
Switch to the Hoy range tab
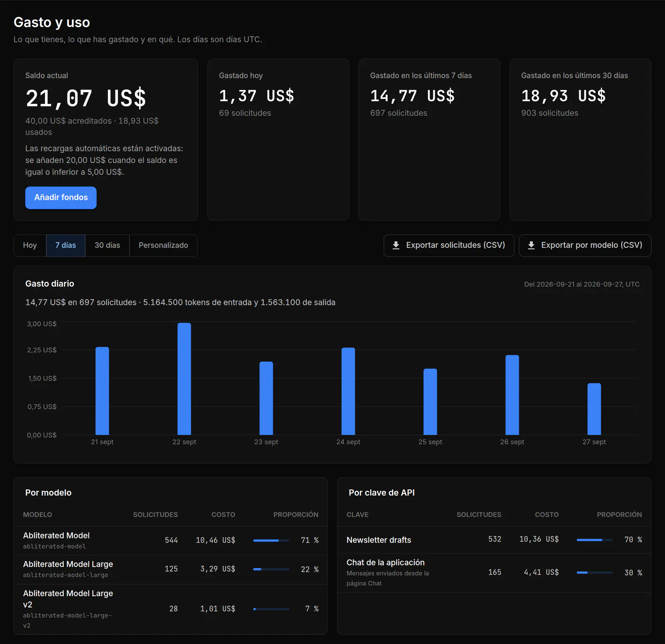[x=30, y=245]
